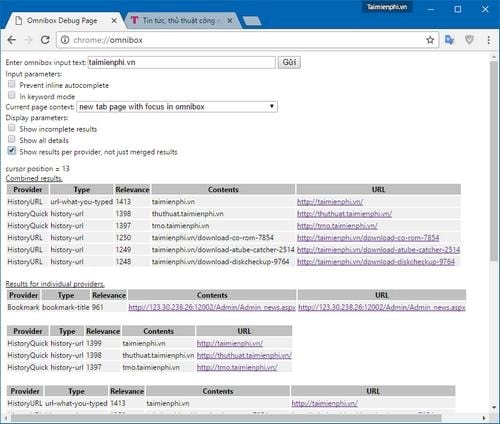Open a new tab with the new-tab button
The image size is (500, 424).
252,21
